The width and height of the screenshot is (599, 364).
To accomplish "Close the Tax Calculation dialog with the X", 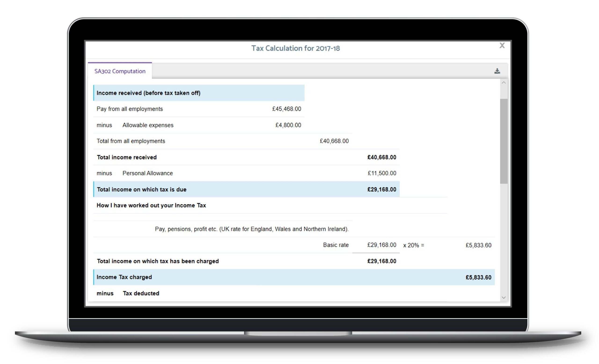I will [502, 45].
